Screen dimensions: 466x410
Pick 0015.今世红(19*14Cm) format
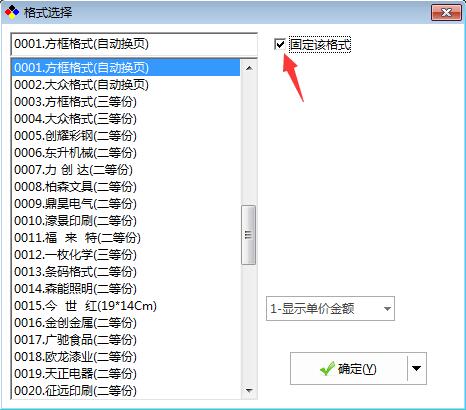click(x=126, y=306)
